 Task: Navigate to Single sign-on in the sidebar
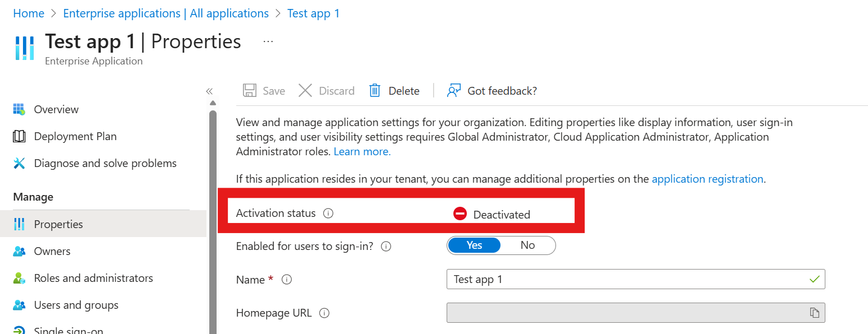pyautogui.click(x=69, y=330)
